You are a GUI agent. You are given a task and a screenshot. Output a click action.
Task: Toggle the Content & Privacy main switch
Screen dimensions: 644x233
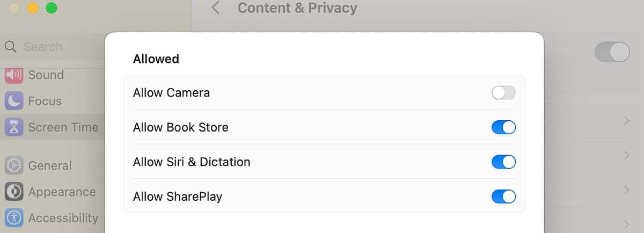coord(612,52)
